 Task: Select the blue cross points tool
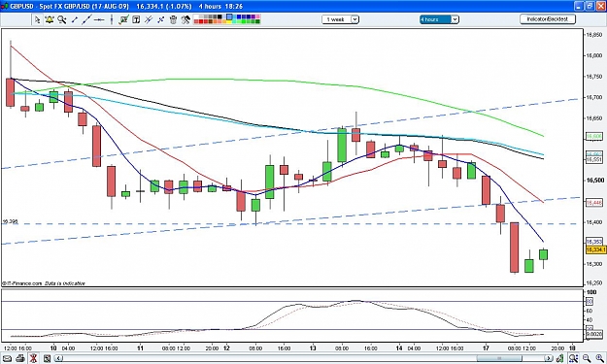click(161, 19)
